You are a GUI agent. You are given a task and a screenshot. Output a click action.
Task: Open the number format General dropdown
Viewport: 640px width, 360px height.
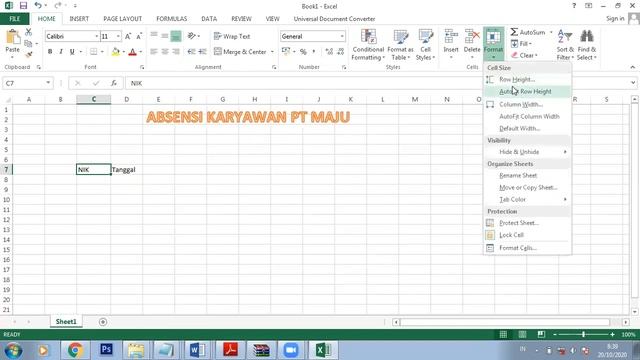(342, 36)
